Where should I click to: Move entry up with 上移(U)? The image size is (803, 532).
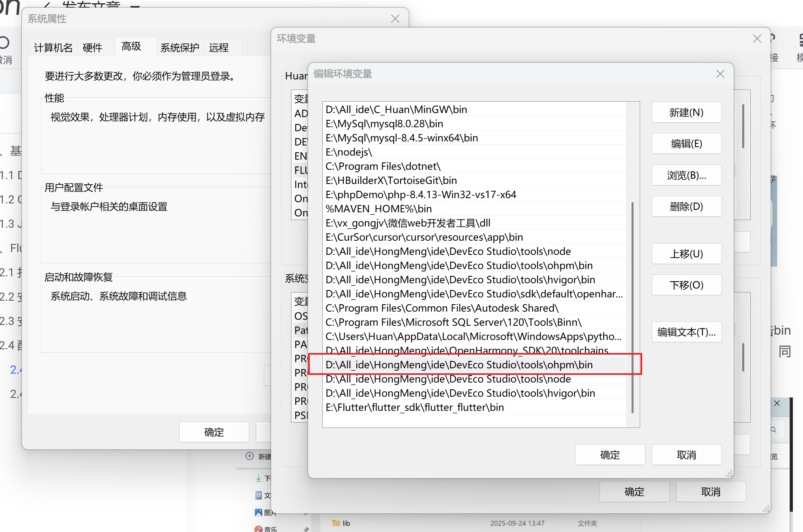[686, 254]
